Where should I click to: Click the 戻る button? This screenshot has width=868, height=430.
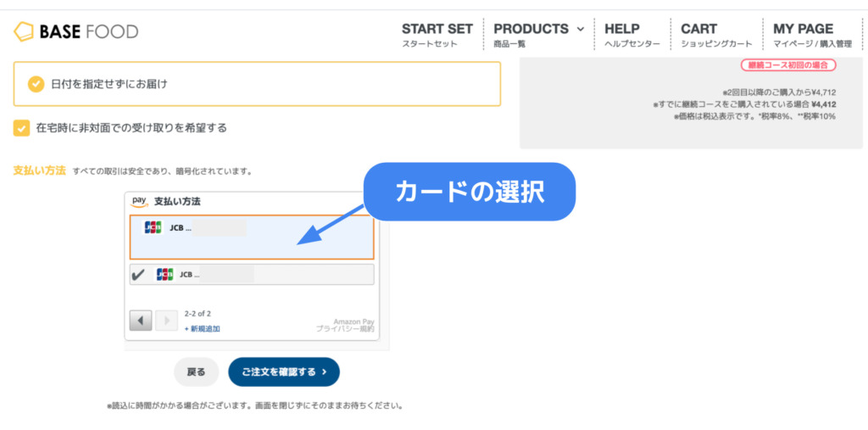coord(197,371)
